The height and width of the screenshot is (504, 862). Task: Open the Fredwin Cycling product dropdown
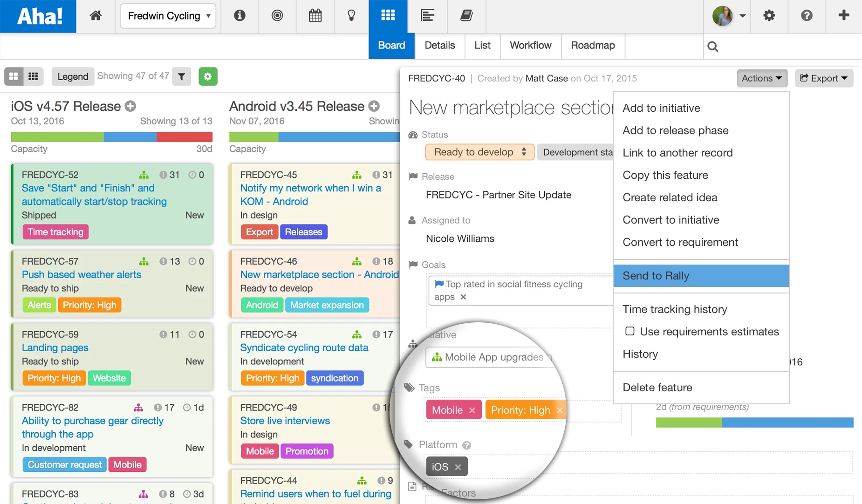click(x=168, y=16)
